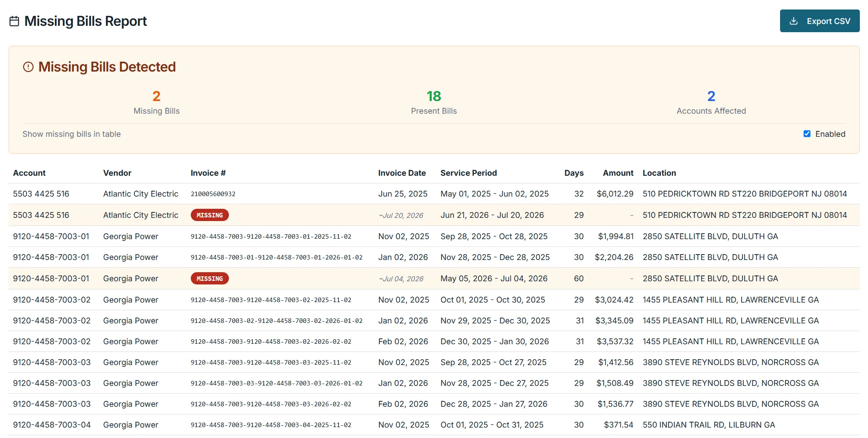Click the Location column header

659,173
